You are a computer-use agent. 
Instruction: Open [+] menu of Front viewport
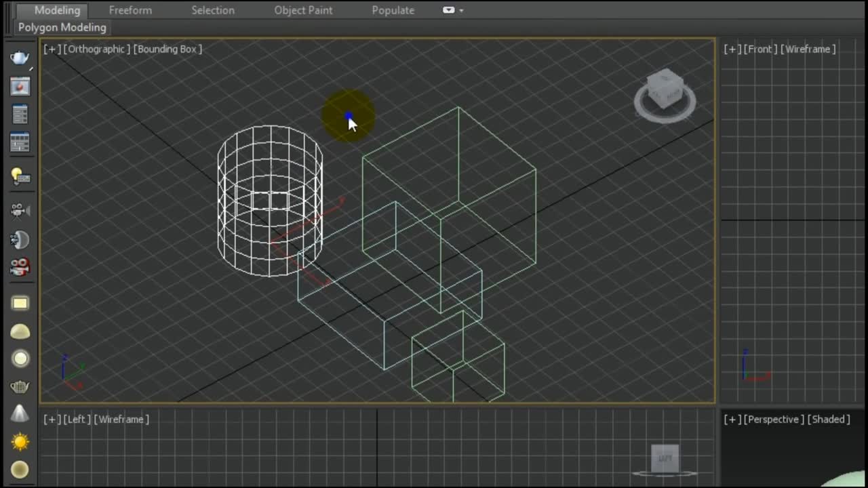pos(732,49)
